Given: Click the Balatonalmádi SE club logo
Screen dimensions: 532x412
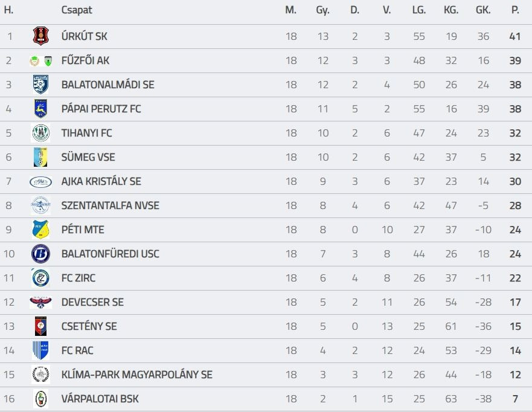Looking at the screenshot, I should 40,85.
